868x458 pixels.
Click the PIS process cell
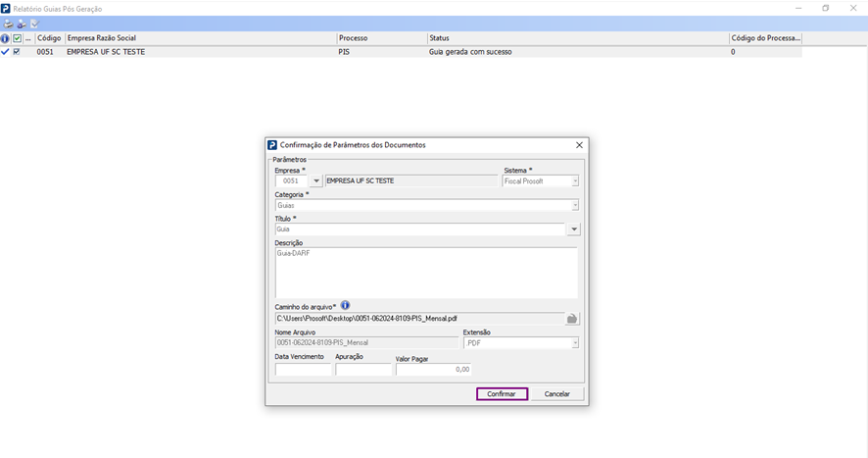click(x=344, y=52)
